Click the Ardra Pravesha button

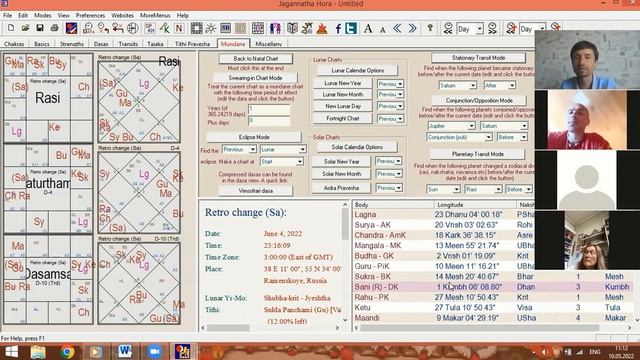tap(341, 188)
